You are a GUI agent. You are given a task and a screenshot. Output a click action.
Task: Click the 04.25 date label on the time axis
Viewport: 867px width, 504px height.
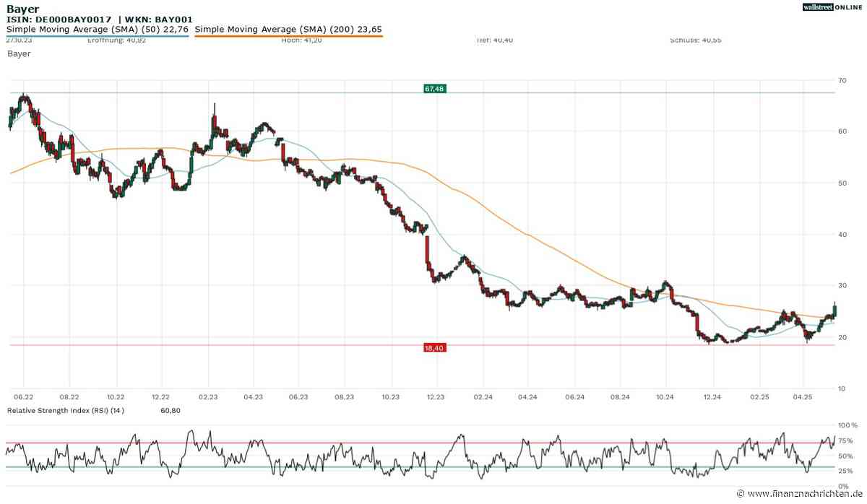(x=803, y=397)
